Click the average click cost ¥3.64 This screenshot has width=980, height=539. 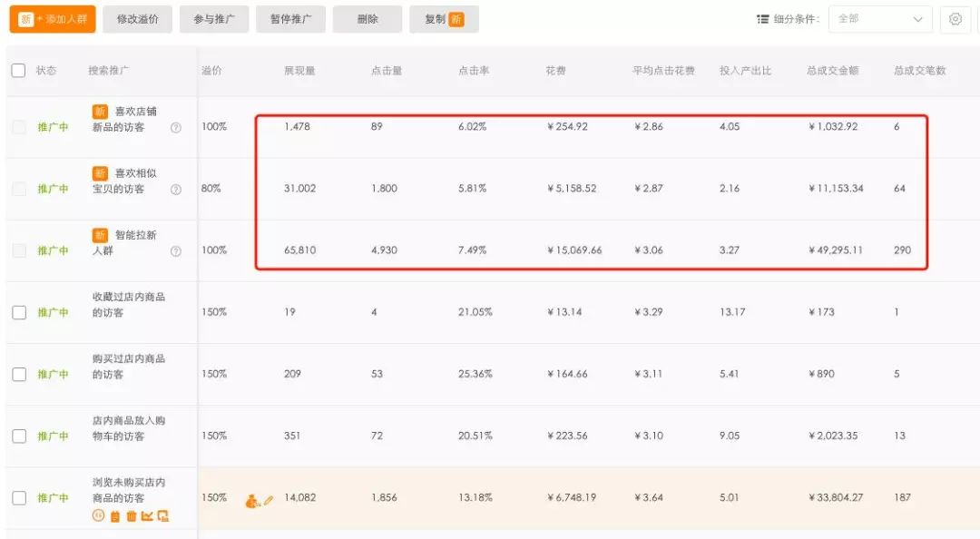(x=649, y=498)
